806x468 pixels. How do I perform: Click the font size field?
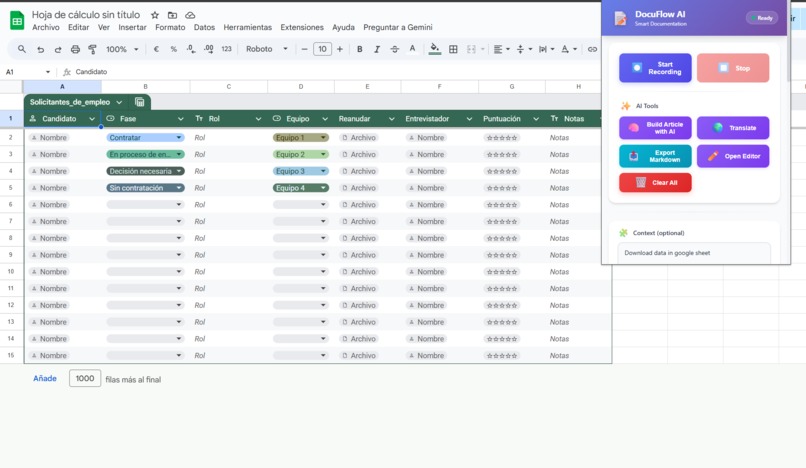[x=322, y=49]
